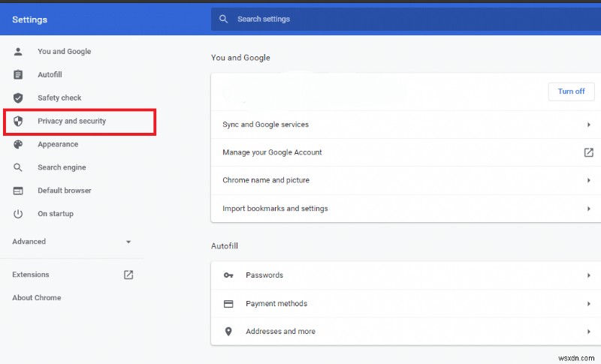Click the You and Google person icon
The height and width of the screenshot is (364, 601).
(19, 52)
